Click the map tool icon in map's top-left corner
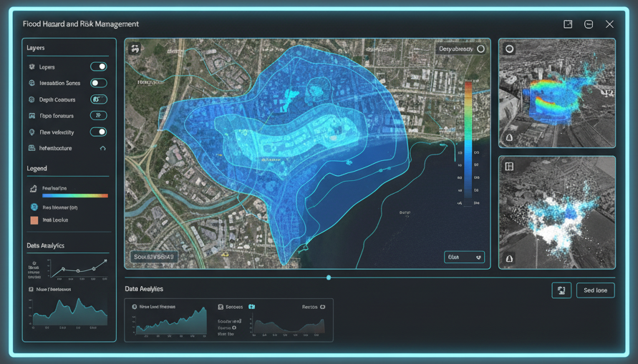The image size is (638, 364). [135, 49]
